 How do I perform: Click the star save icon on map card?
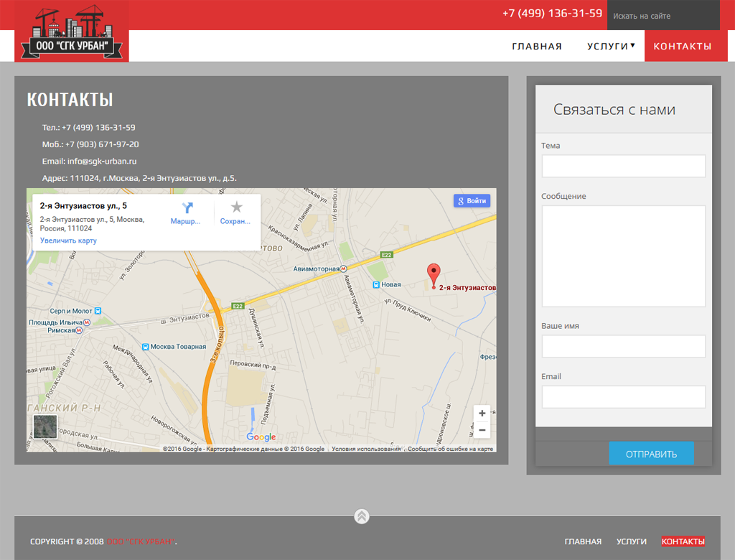(237, 207)
